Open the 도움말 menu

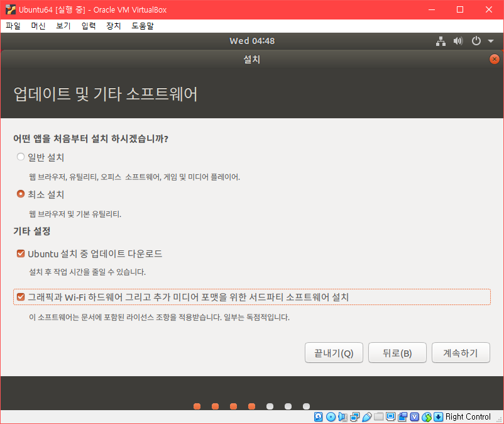coord(143,26)
